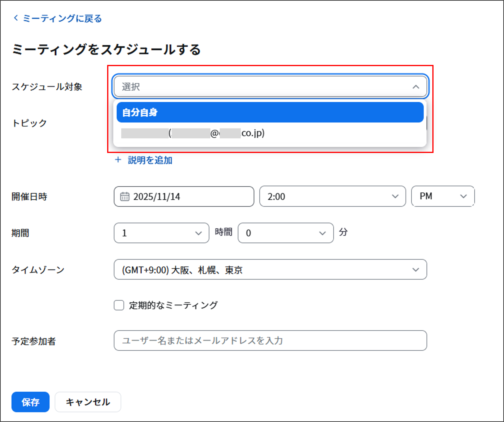
Task: Click the 予定参加者 label
Action: coord(34,341)
